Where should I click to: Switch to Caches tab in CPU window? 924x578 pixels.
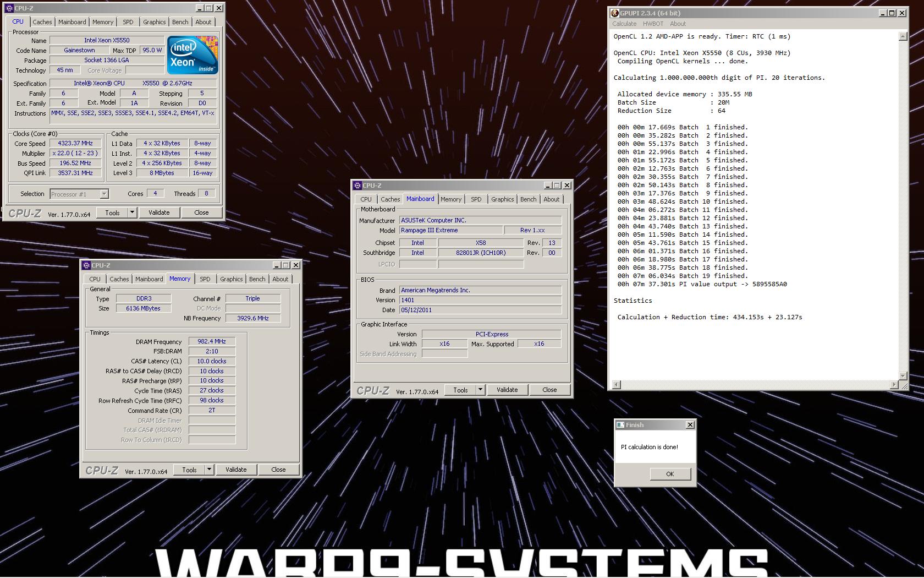click(42, 22)
